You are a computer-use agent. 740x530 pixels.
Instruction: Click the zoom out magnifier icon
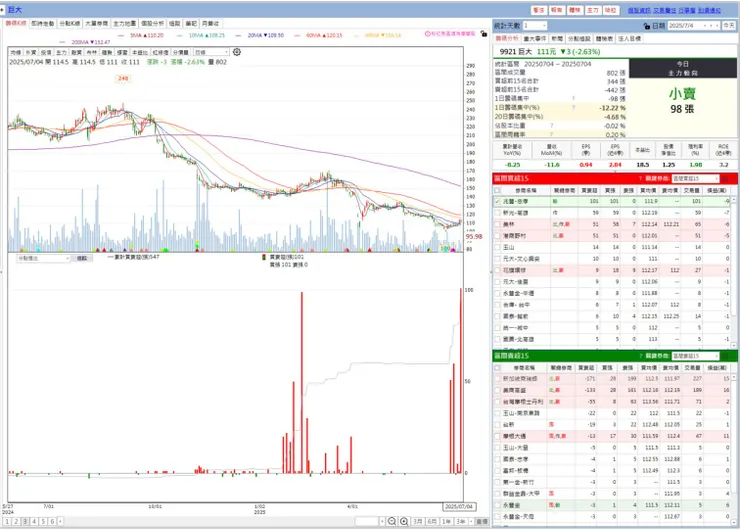pos(392,521)
